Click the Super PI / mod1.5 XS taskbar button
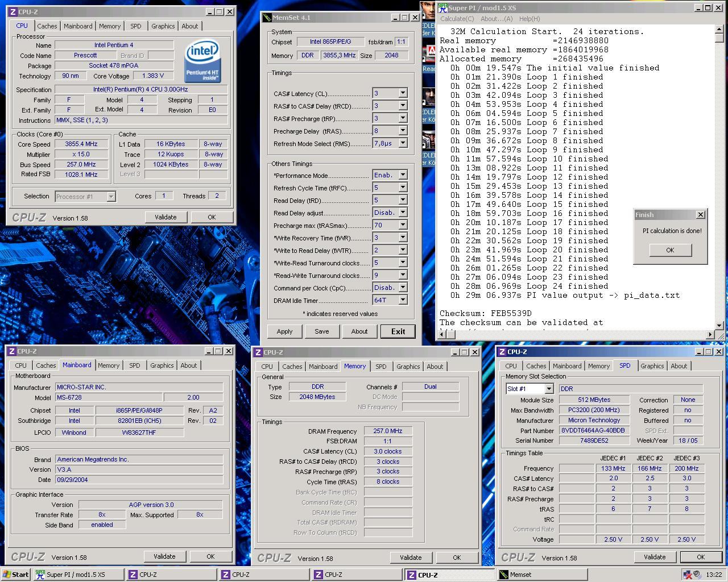Image resolution: width=728 pixels, height=582 pixels. (78, 575)
